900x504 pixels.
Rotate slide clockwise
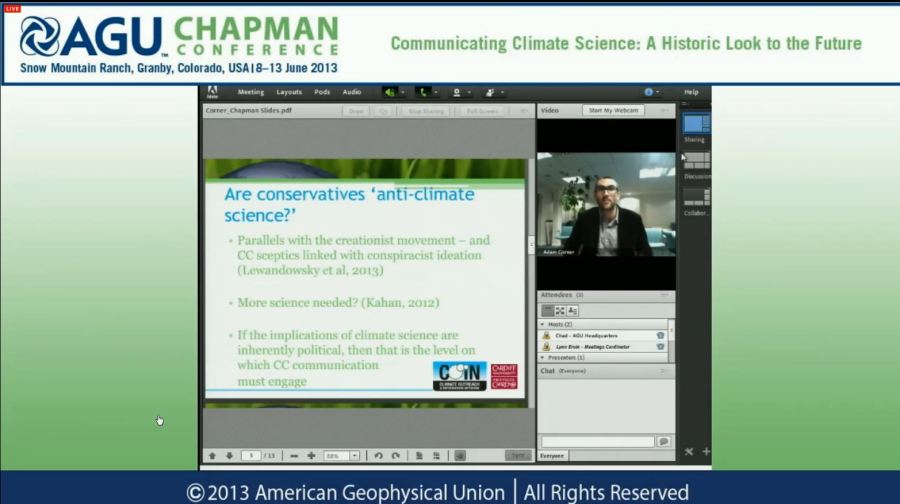pos(396,456)
